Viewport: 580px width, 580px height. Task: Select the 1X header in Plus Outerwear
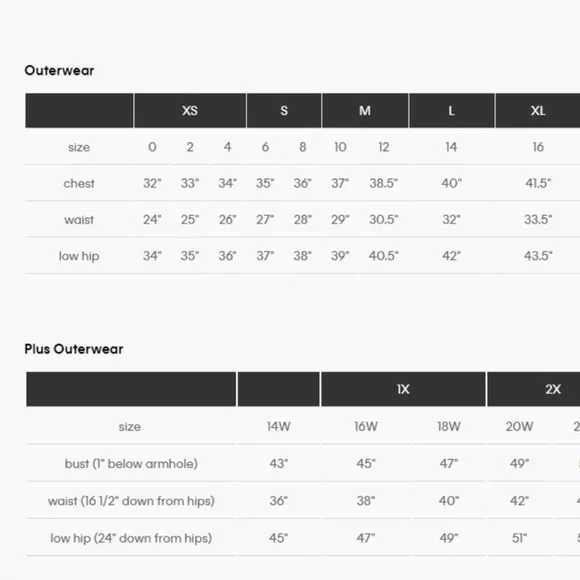pyautogui.click(x=403, y=389)
